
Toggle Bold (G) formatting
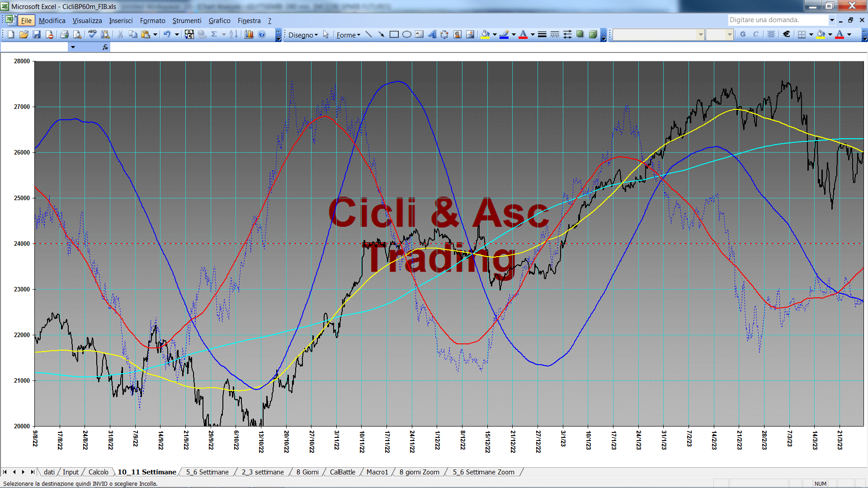tap(743, 34)
